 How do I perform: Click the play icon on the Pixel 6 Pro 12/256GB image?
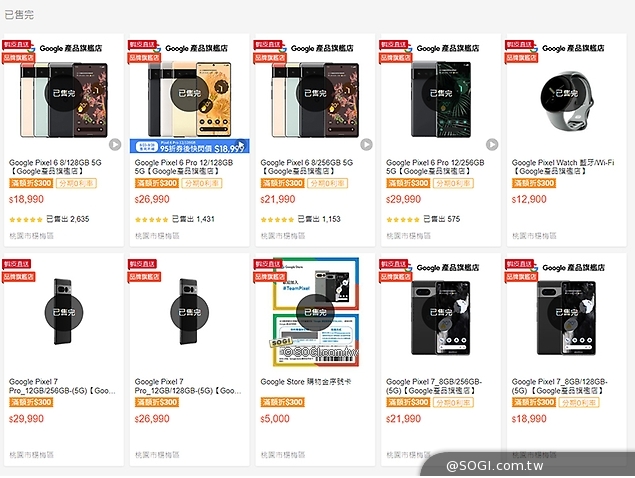[492, 144]
